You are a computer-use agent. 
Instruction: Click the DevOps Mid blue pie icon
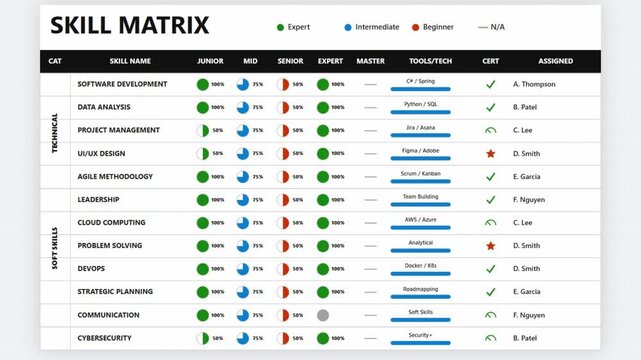[243, 269]
